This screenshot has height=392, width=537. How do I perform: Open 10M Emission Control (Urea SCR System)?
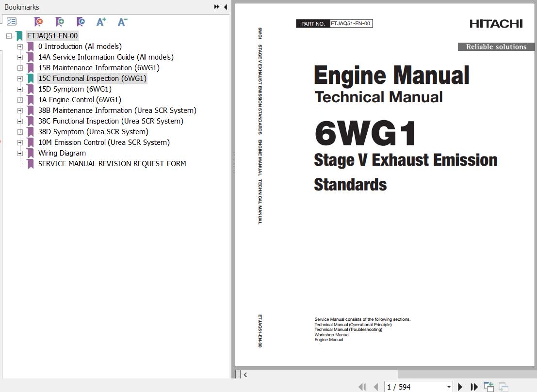pyautogui.click(x=104, y=142)
